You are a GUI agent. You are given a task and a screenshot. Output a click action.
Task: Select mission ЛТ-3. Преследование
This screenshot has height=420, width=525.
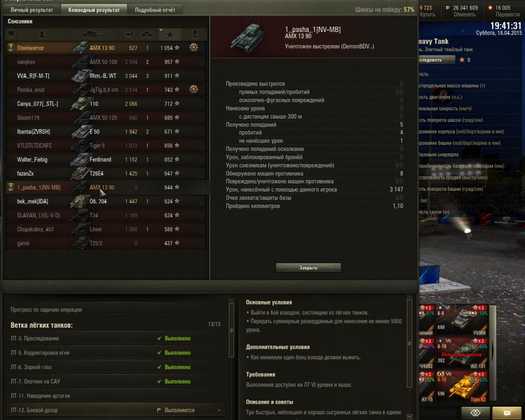coord(117,338)
